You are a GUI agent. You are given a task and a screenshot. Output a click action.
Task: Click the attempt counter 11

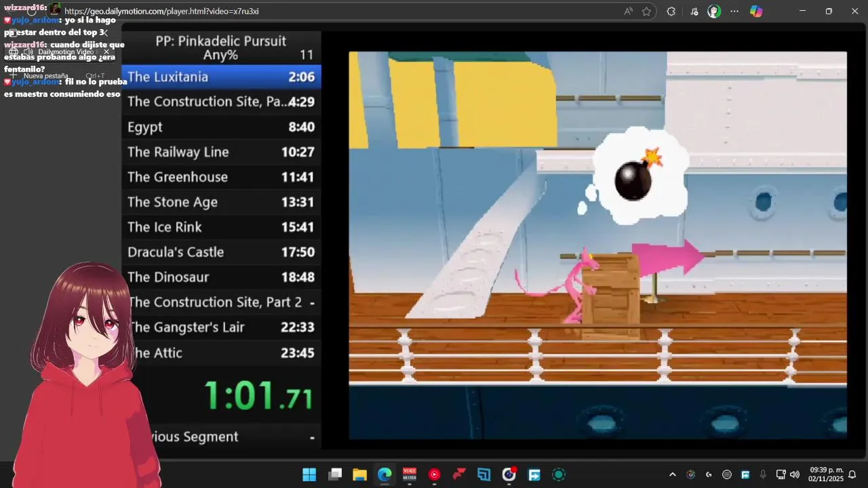pos(307,55)
